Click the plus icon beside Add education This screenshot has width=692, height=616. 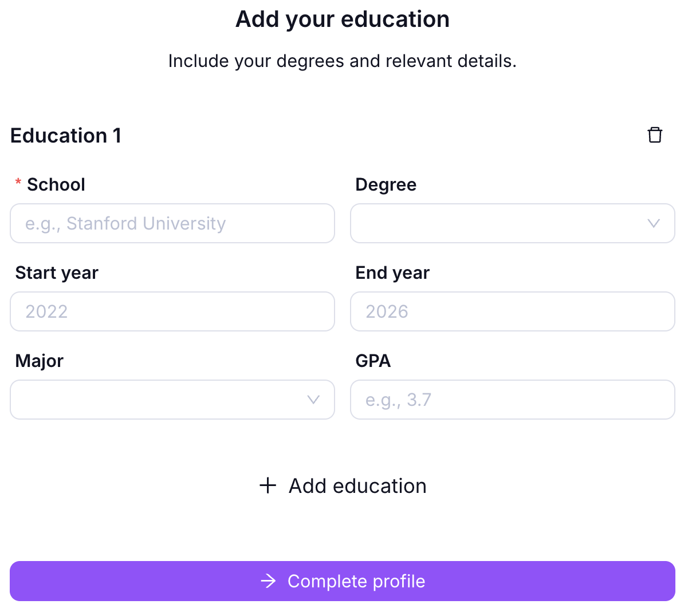268,486
